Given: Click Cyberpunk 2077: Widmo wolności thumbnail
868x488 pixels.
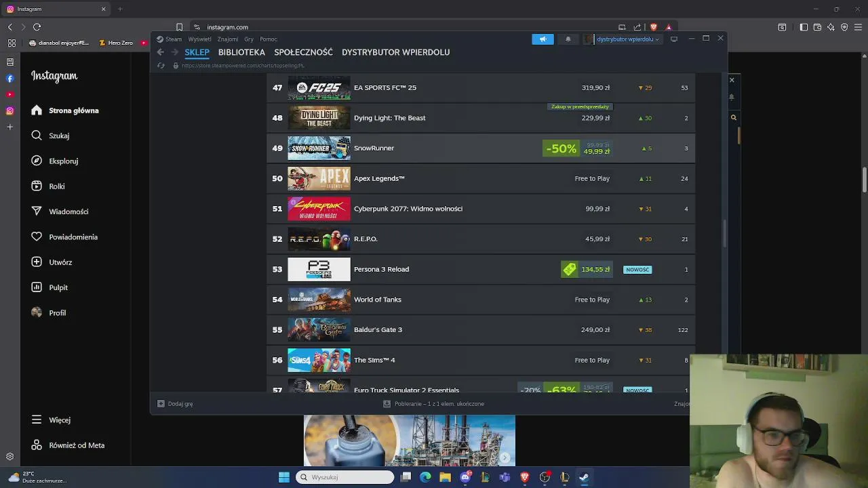Looking at the screenshot, I should 319,209.
